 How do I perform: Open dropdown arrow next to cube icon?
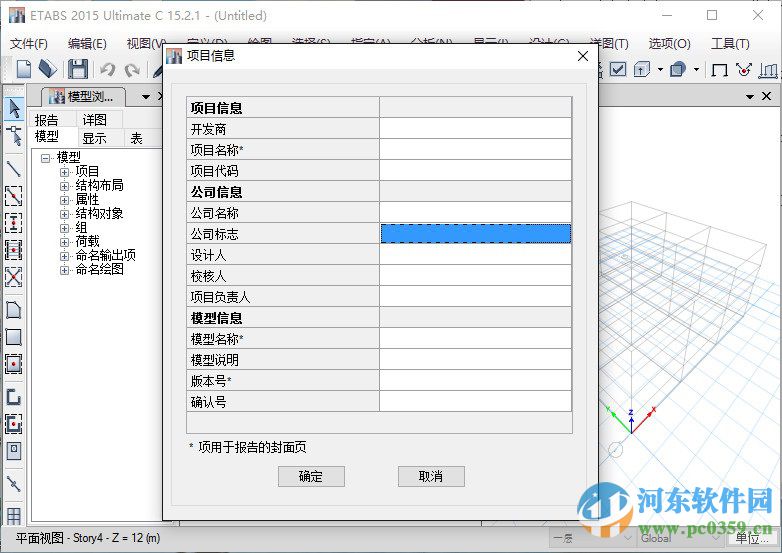[x=660, y=69]
